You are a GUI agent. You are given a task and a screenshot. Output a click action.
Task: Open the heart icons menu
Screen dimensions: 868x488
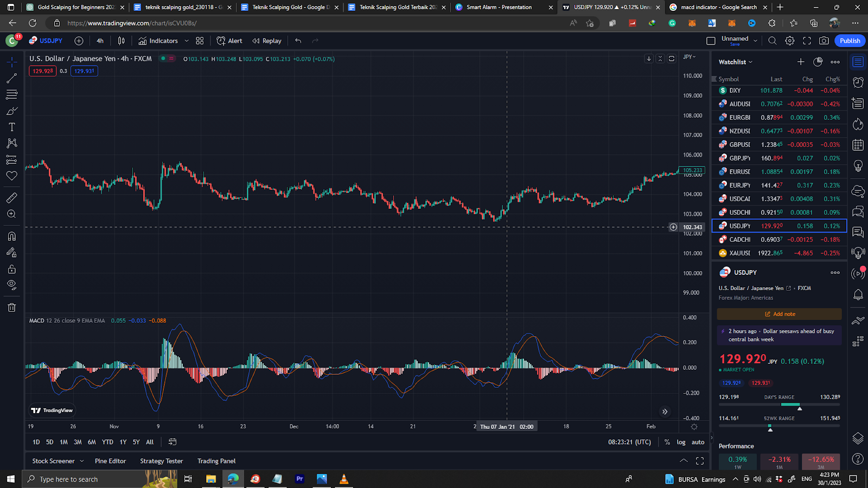(11, 176)
